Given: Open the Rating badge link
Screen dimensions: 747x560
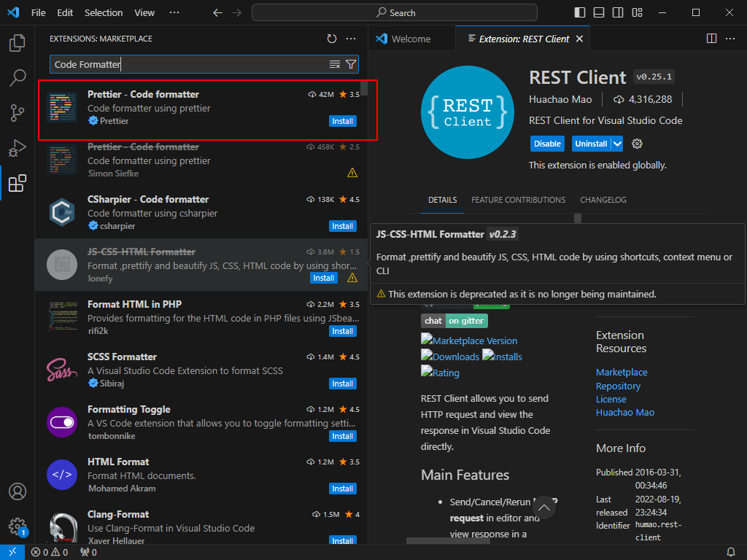Looking at the screenshot, I should point(440,373).
